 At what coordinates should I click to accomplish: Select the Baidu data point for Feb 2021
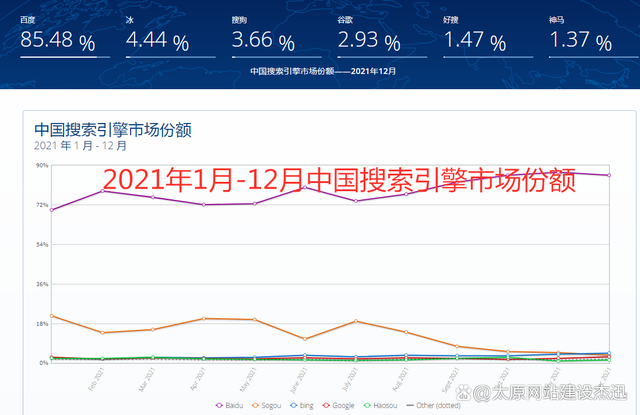(x=102, y=191)
